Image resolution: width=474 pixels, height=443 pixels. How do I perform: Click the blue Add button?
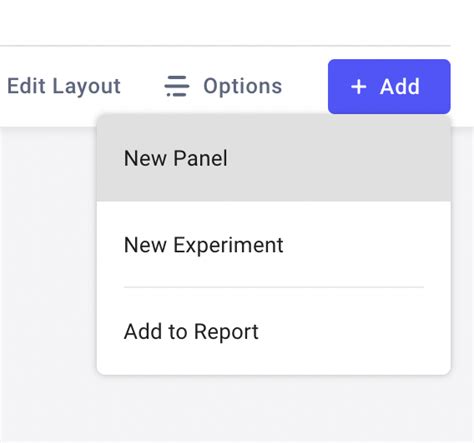[x=389, y=87]
